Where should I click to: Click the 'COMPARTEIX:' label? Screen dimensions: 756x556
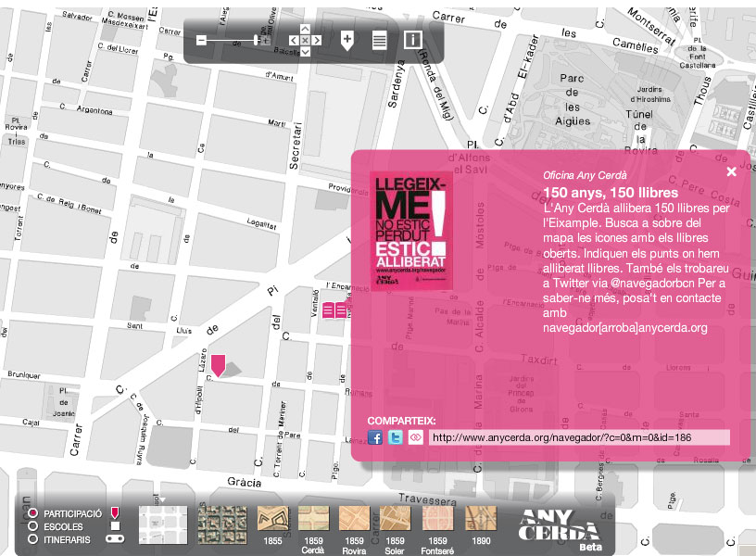(402, 421)
